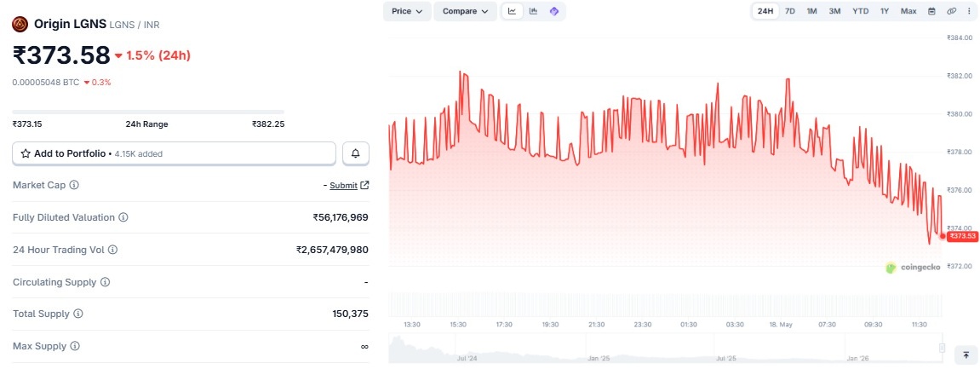Select the 3M time range tab

pos(834,11)
